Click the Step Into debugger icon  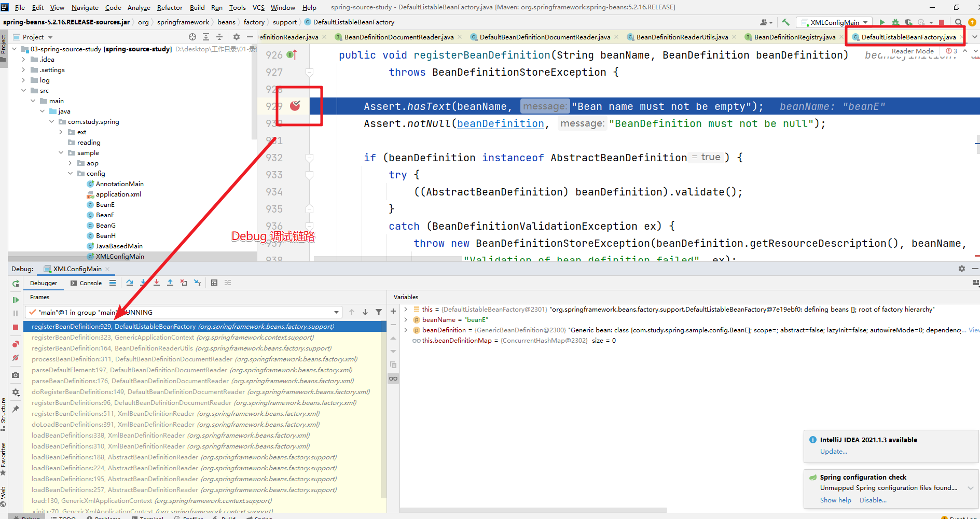click(143, 283)
